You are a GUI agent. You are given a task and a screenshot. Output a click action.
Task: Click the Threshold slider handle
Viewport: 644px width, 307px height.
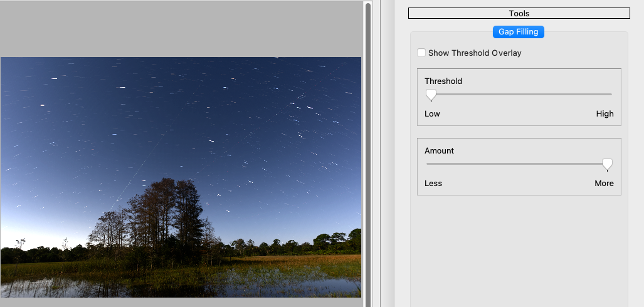point(431,95)
